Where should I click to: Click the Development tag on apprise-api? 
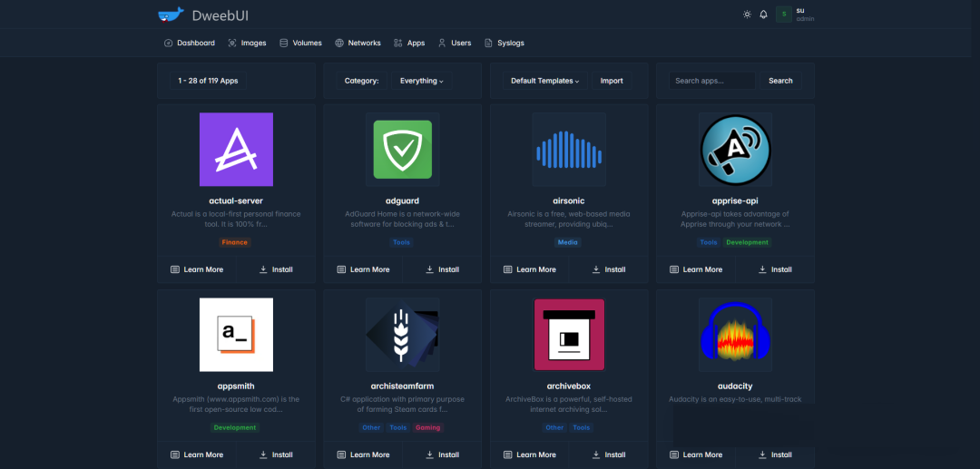[x=747, y=242]
